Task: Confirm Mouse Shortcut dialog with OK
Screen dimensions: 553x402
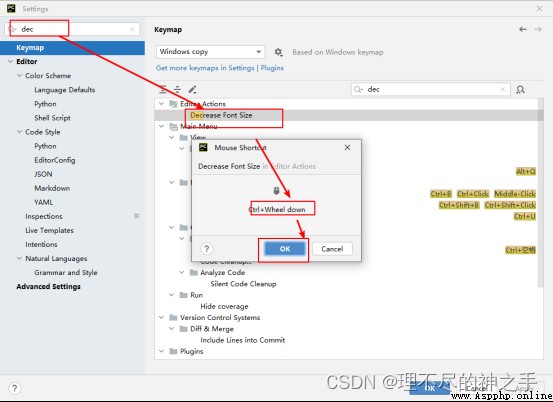Action: pos(285,249)
